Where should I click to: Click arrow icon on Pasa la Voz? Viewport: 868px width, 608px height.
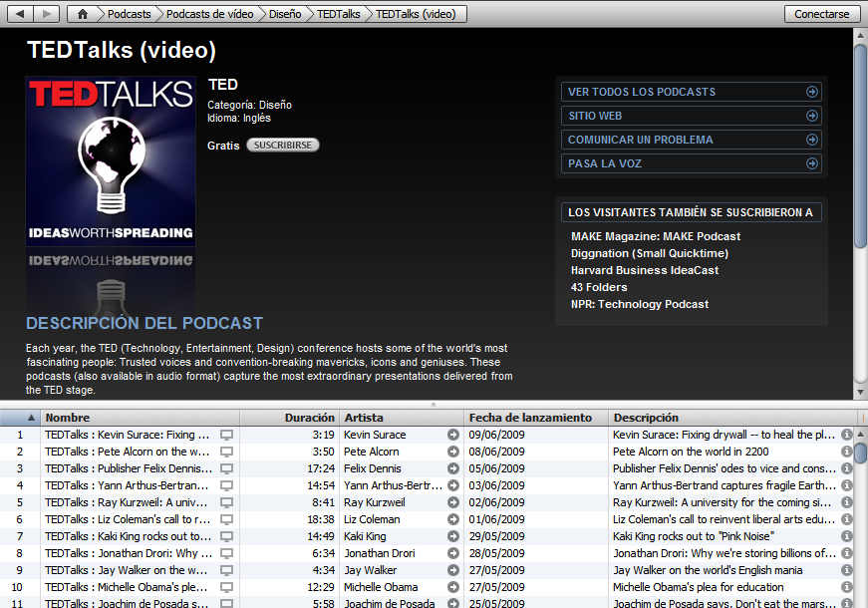click(811, 163)
